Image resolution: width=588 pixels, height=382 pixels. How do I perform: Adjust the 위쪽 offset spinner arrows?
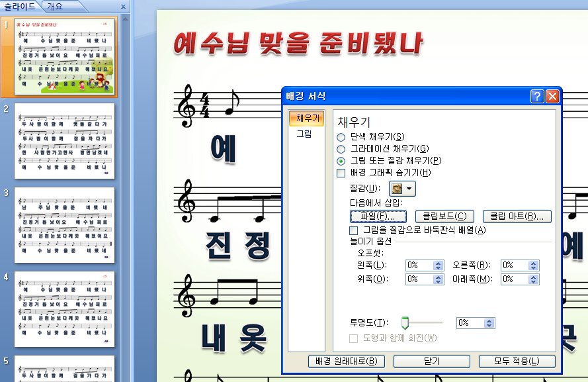(x=439, y=279)
